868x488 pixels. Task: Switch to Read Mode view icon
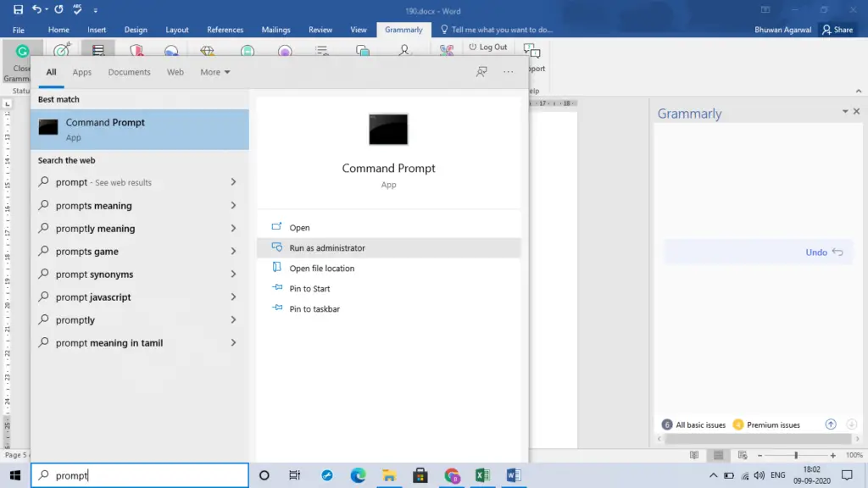pos(694,455)
